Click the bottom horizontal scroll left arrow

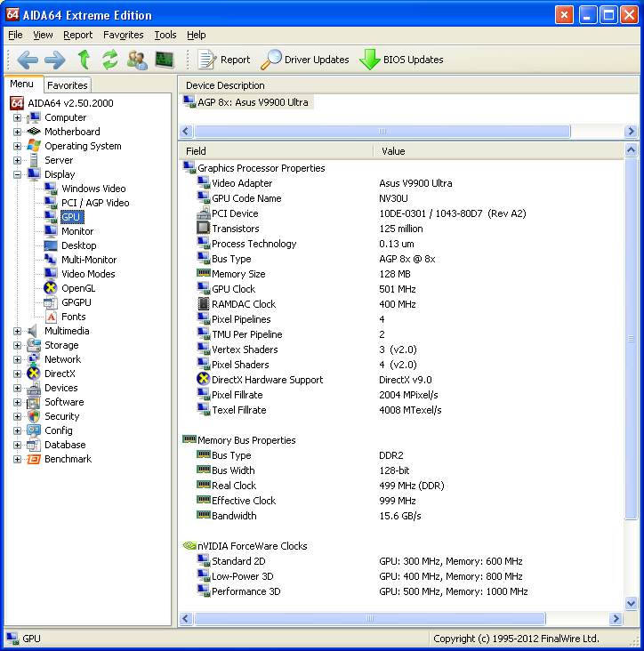(186, 619)
